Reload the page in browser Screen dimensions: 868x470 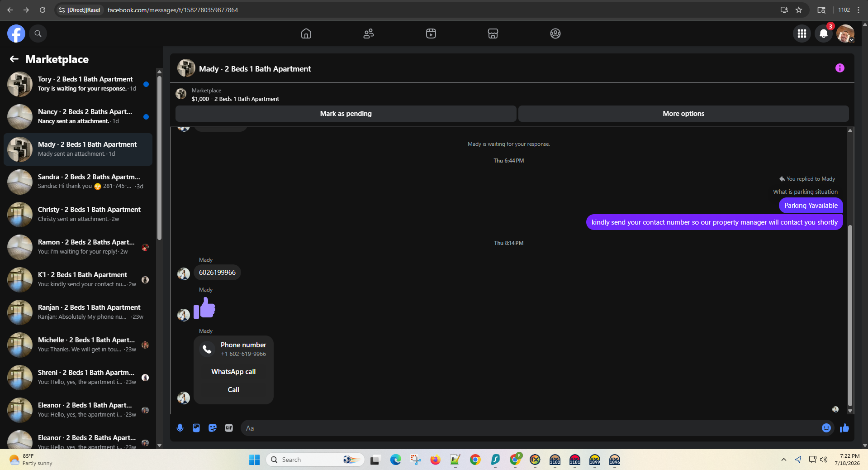coord(43,10)
